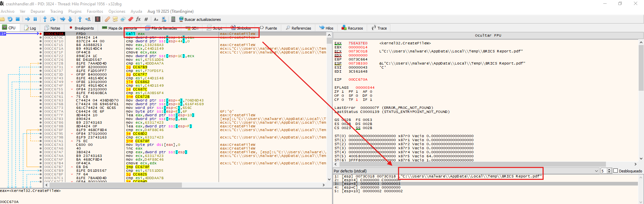Viewport: 644px width, 204px height.
Task: Open the patches bandage icon
Action: click(x=107, y=19)
